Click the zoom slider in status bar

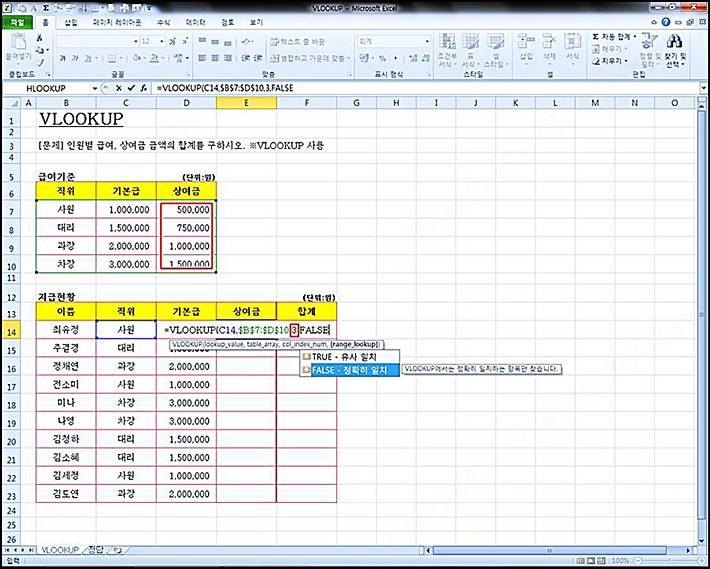(672, 561)
